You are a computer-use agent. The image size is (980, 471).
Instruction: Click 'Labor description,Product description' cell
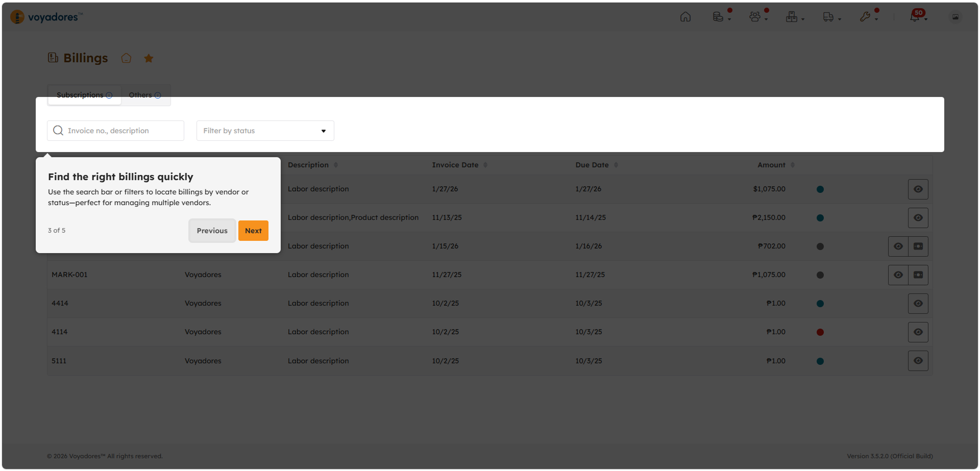click(353, 217)
